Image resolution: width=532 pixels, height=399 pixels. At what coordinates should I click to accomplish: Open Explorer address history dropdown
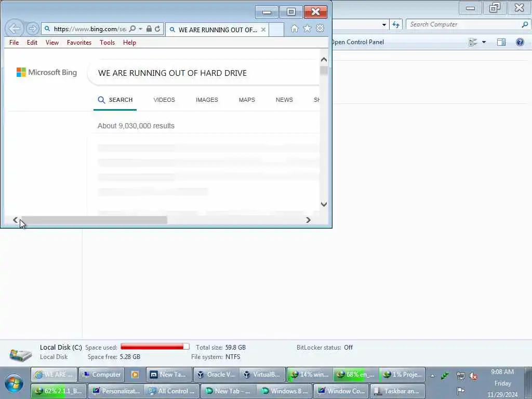384,24
